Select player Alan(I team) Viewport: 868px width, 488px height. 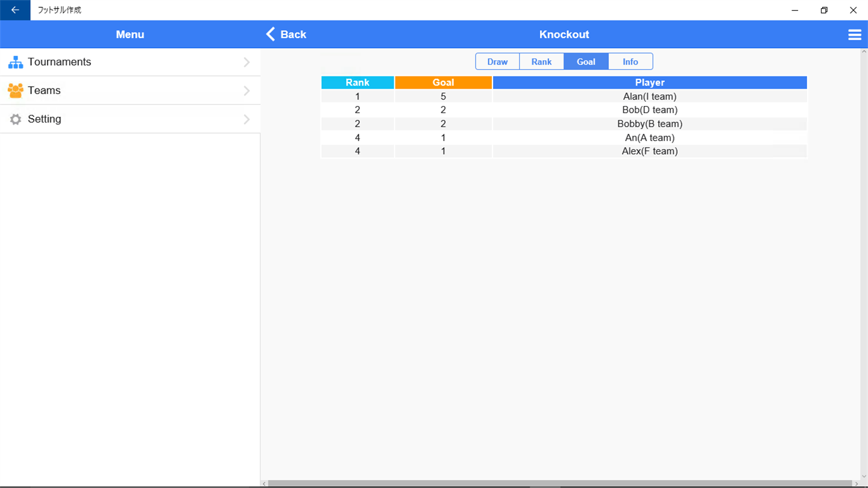(x=650, y=96)
